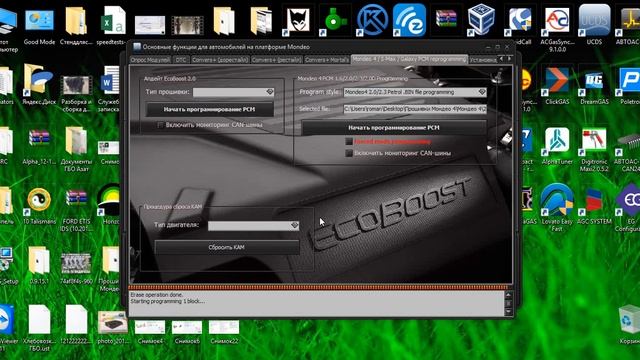Open the top-row WinRAR archive icon

(446, 19)
